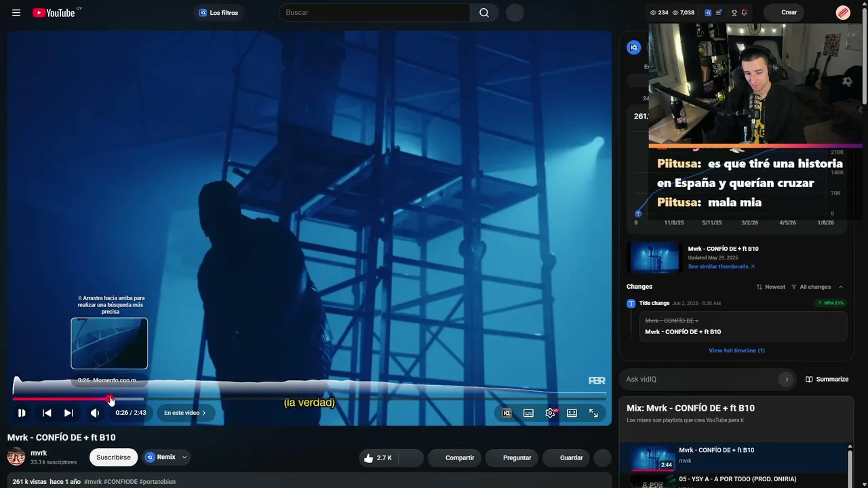Go to the previous video
This screenshot has height=488, width=868.
(47, 413)
